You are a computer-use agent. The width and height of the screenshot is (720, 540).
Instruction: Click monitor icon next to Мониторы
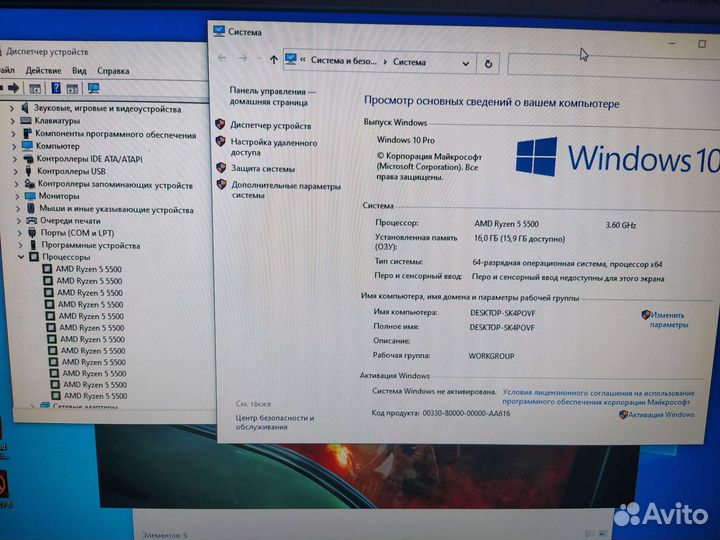pos(30,196)
